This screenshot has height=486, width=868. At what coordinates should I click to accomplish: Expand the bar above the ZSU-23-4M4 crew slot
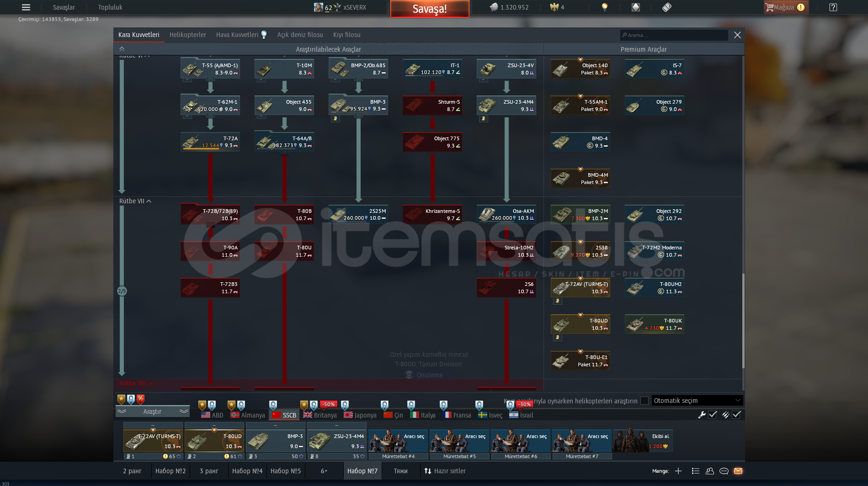point(337,425)
